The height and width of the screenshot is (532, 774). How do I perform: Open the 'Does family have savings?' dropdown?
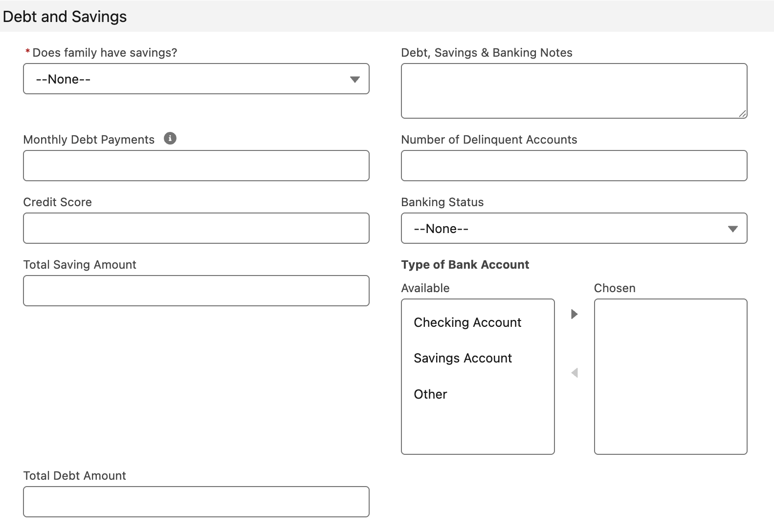pos(196,79)
